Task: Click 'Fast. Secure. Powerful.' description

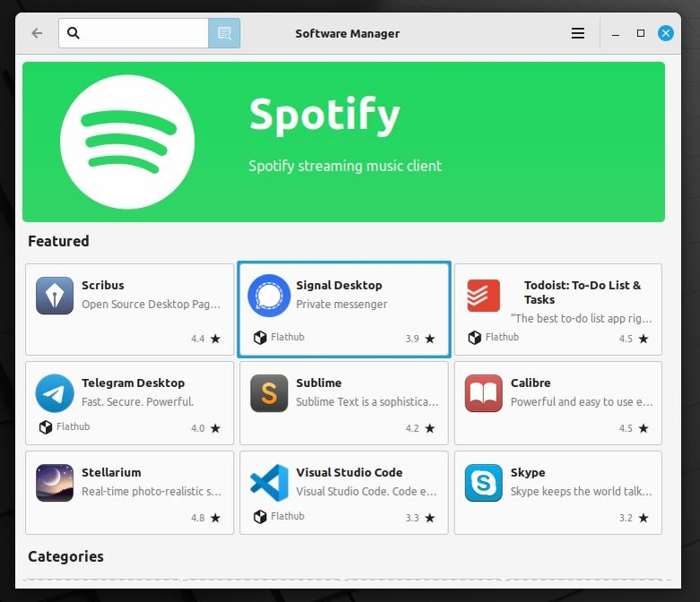Action: click(x=137, y=401)
